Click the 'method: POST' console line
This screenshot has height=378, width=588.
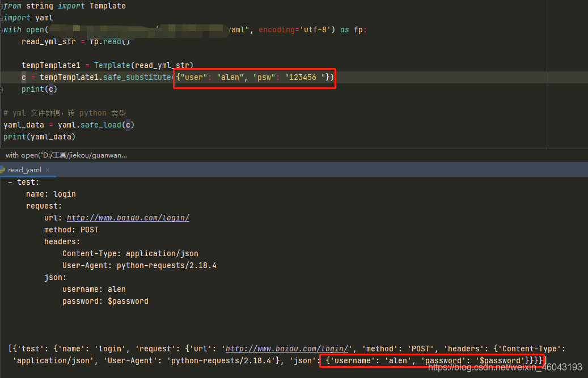pyautogui.click(x=71, y=230)
